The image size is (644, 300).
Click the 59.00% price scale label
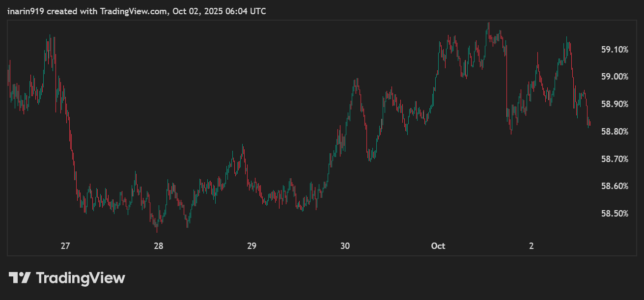click(x=615, y=77)
